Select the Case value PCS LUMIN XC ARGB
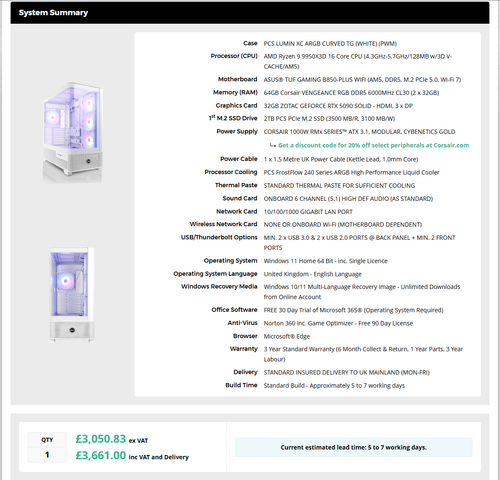Image resolution: width=500 pixels, height=480 pixels. point(330,44)
